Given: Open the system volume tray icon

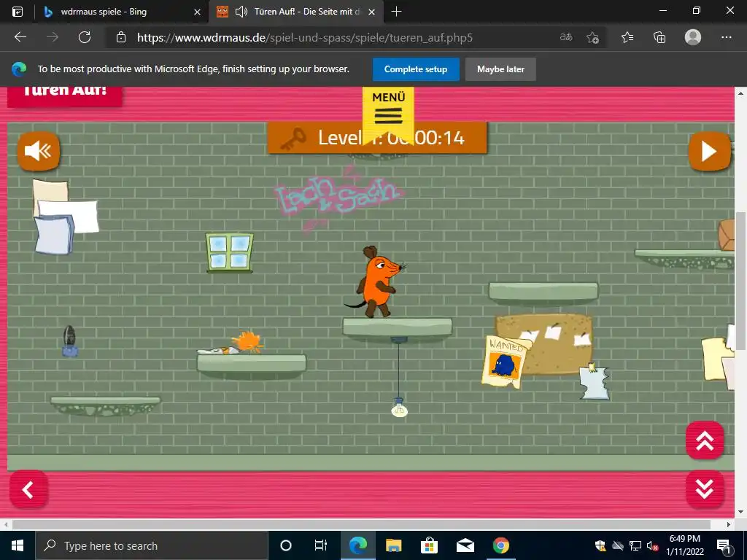Looking at the screenshot, I should (x=652, y=545).
